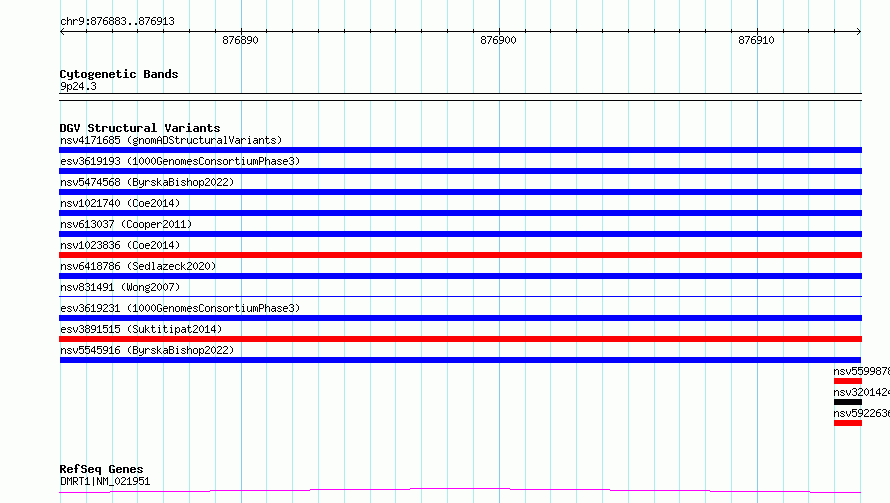Open variant nsv1023836 Coe2014 label
Image resolution: width=890 pixels, height=503 pixels.
coord(120,245)
